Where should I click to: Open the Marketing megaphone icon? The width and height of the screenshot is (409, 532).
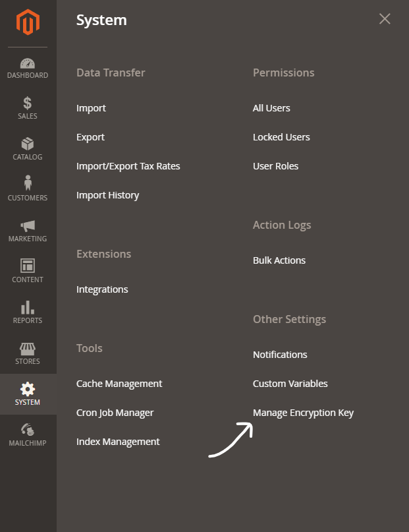28,225
